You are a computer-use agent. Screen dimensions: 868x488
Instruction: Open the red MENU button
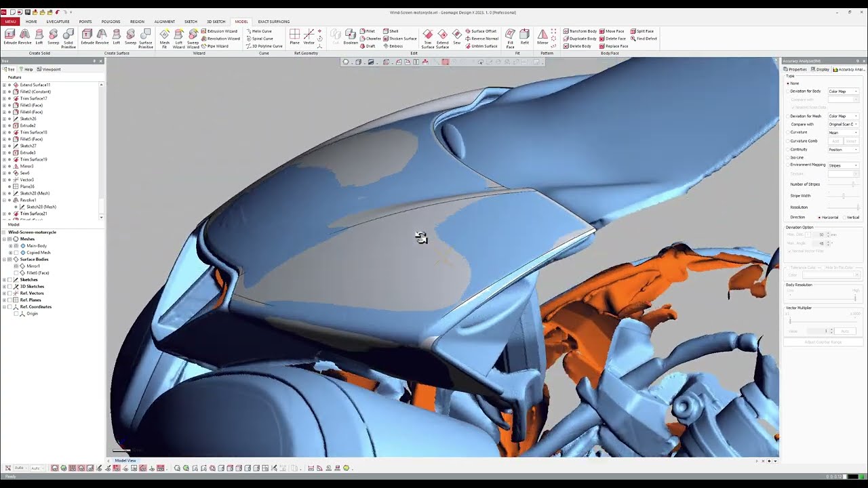(x=10, y=22)
